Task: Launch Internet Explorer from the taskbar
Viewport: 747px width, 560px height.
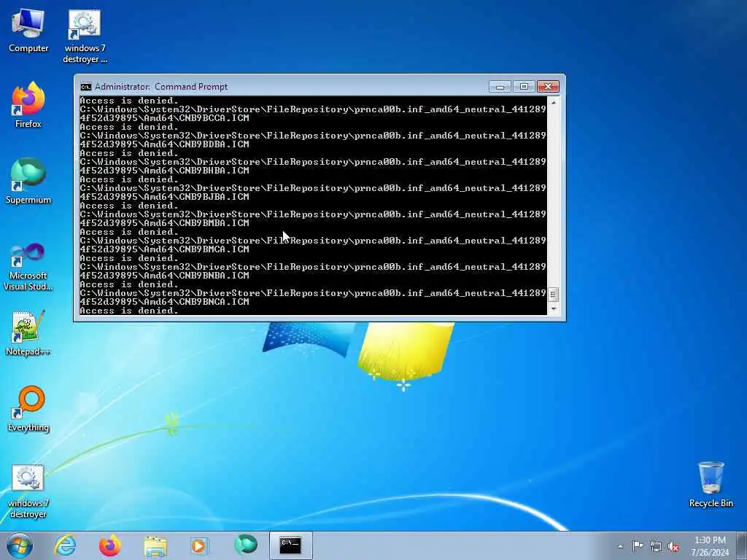Action: (x=65, y=545)
